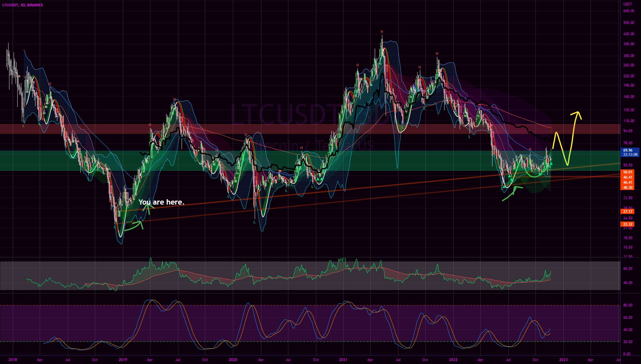Click the 130.00 price axis value
Viewport: 641px width, 364px height.
(x=629, y=110)
